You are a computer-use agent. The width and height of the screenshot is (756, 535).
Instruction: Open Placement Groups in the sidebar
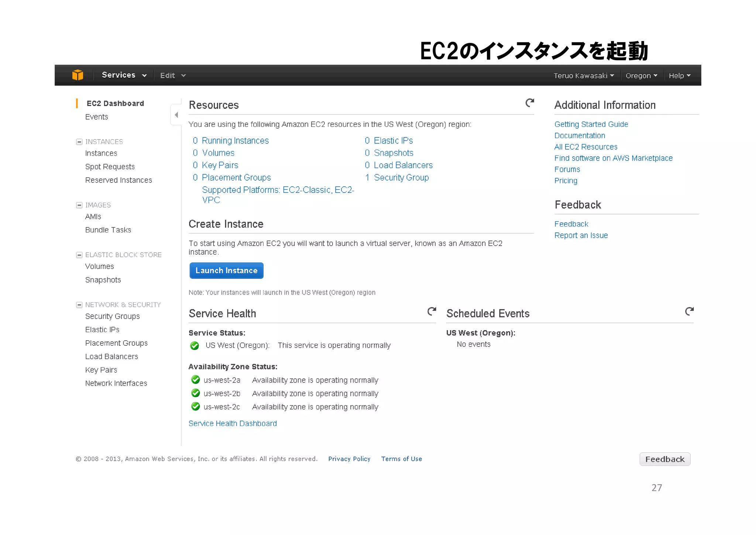[x=116, y=343]
